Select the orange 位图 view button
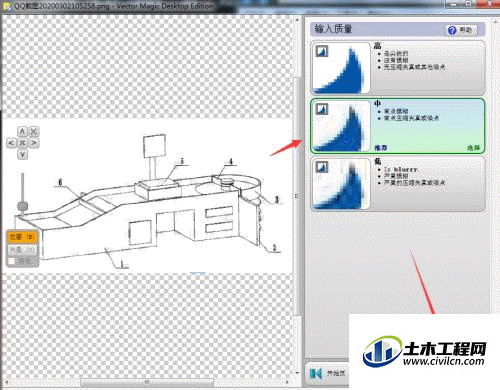The image size is (500, 390). pos(22,237)
